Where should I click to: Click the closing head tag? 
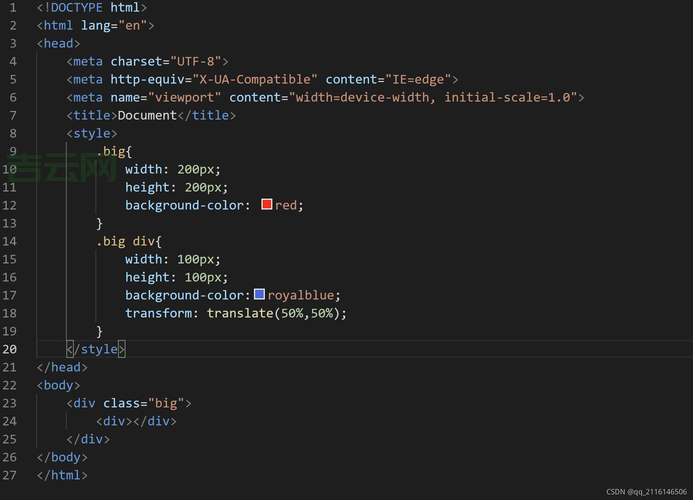point(63,367)
